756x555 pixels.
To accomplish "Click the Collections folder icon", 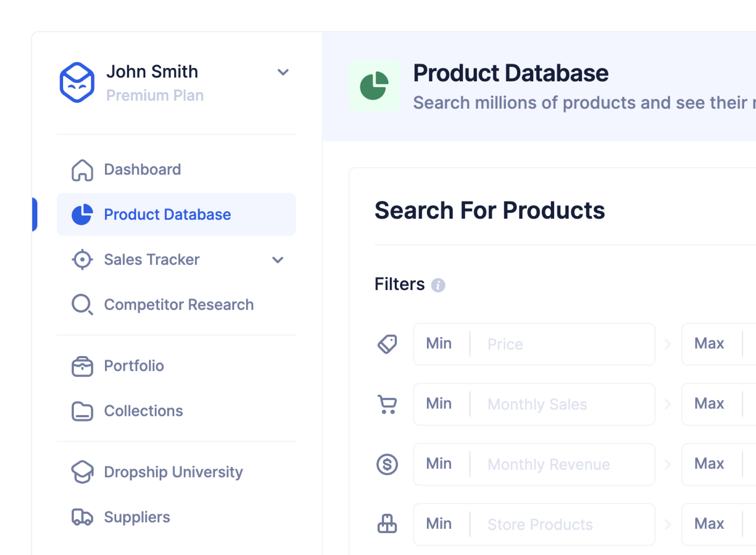I will tap(82, 410).
